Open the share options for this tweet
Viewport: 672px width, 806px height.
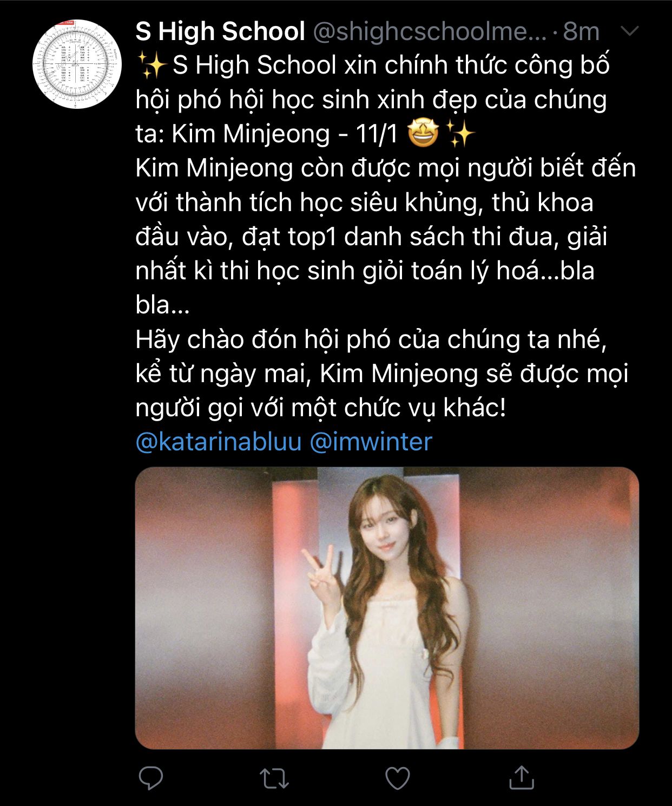click(522, 777)
